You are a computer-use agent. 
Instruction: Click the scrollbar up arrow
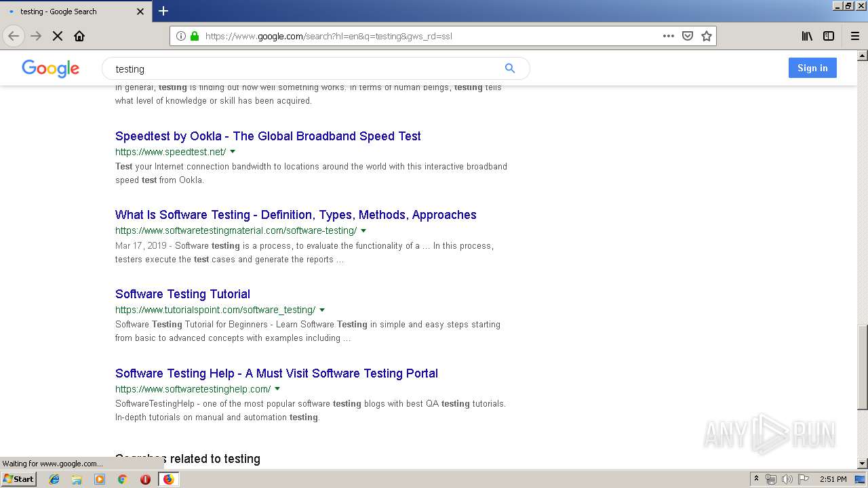click(863, 56)
